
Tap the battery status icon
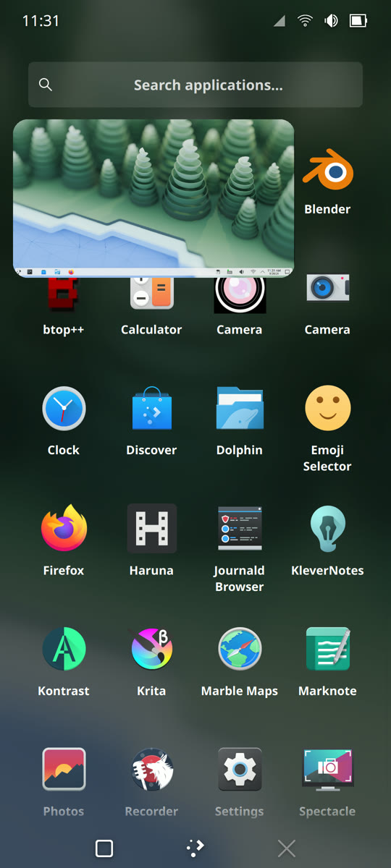coord(358,21)
